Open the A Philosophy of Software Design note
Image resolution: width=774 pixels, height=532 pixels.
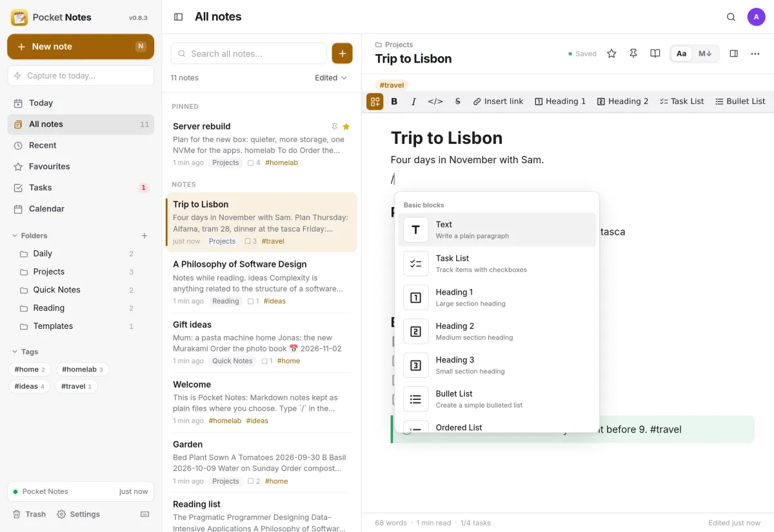point(261,282)
